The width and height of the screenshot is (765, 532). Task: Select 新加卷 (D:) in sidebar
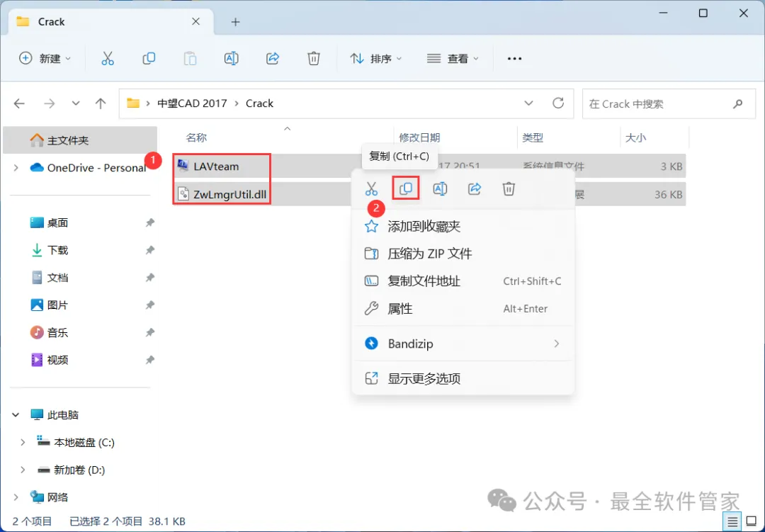79,470
